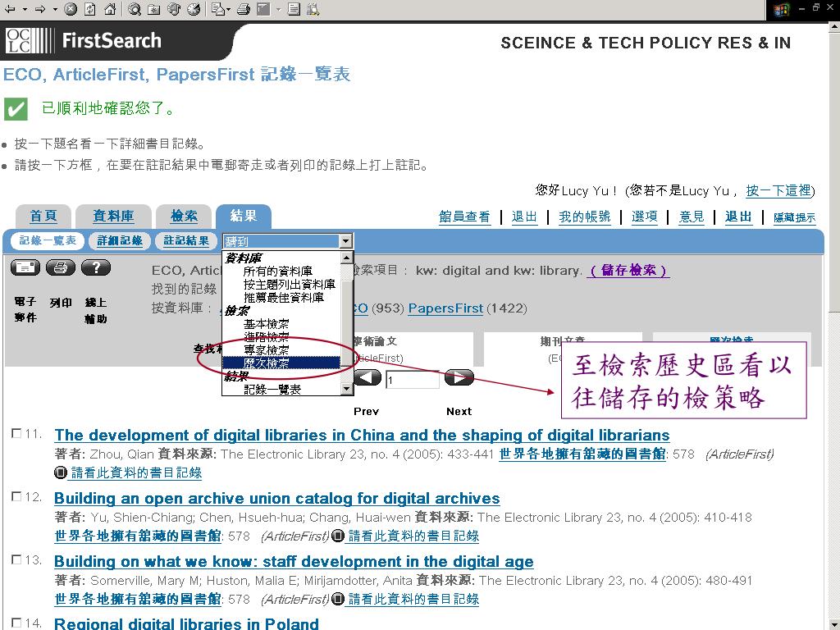This screenshot has height=630, width=840.
Task: Switch to the 資料庫 tab
Action: (113, 216)
